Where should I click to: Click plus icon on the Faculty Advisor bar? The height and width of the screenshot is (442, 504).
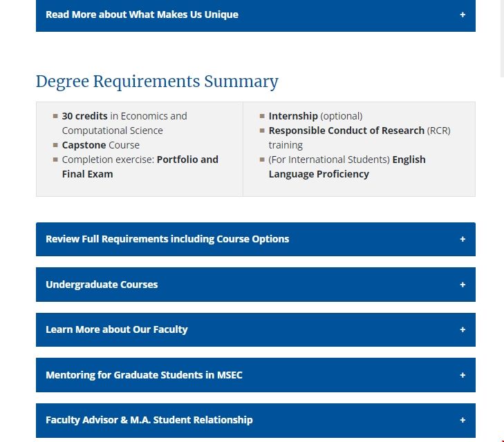point(463,420)
